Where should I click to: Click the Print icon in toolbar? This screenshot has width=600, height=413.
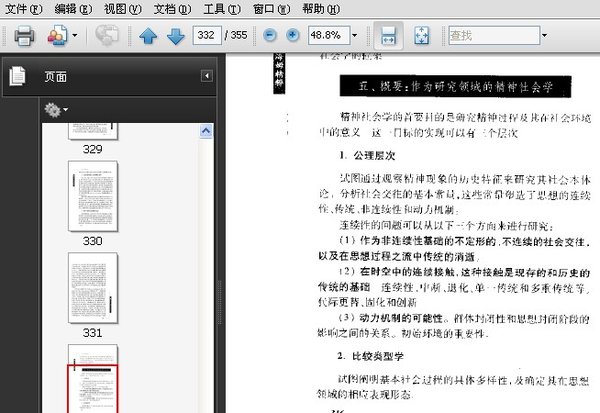[x=24, y=36]
